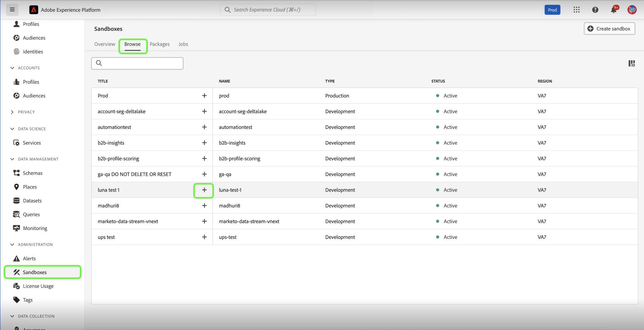Switch to the Jobs tab

click(x=183, y=44)
